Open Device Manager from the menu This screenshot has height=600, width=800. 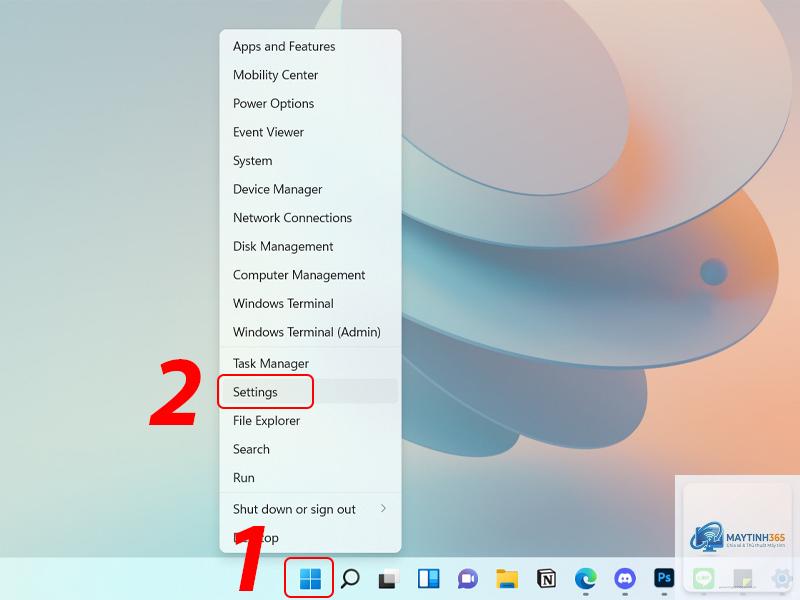tap(310, 189)
